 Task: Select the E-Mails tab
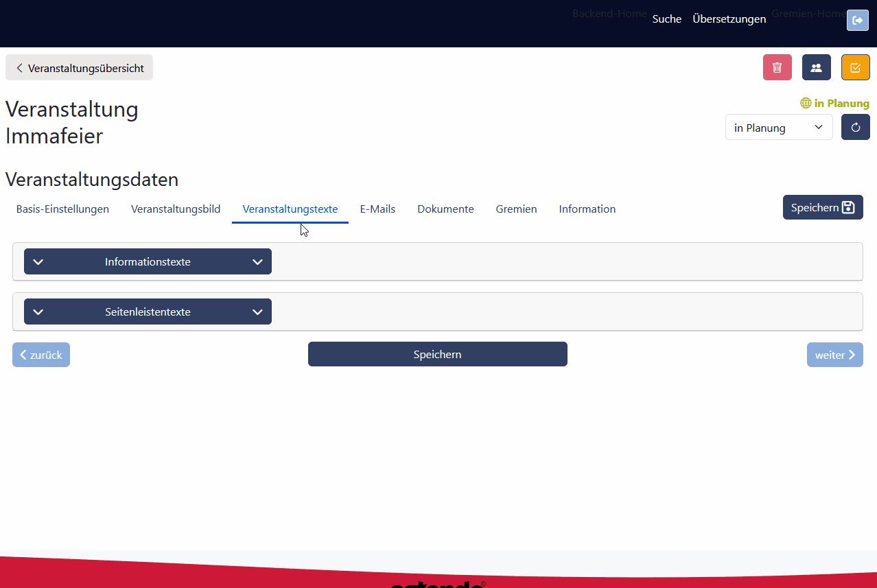(377, 209)
